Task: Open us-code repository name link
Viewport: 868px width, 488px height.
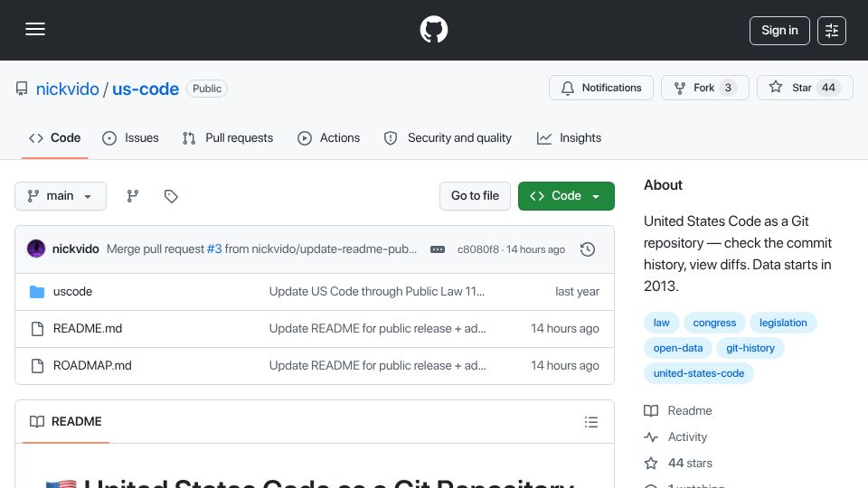Action: click(146, 89)
